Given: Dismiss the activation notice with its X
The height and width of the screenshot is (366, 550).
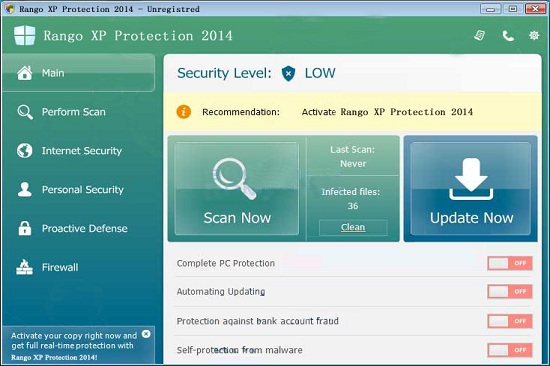Looking at the screenshot, I should pyautogui.click(x=146, y=334).
